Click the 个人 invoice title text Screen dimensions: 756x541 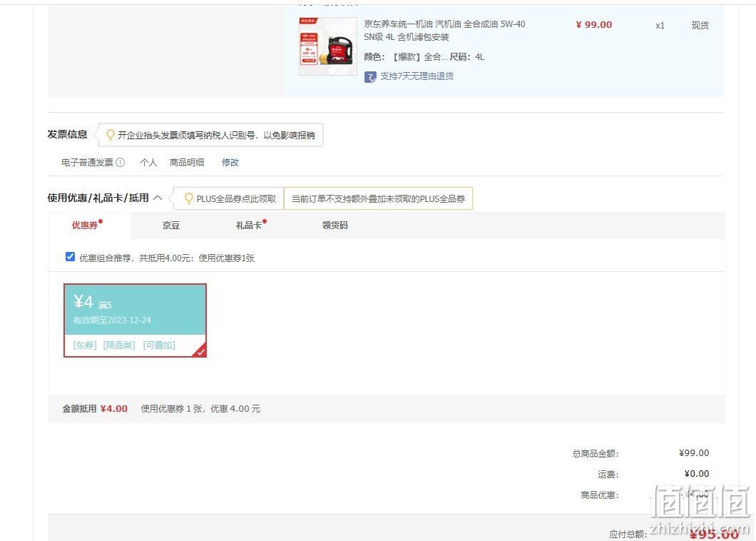click(x=148, y=163)
